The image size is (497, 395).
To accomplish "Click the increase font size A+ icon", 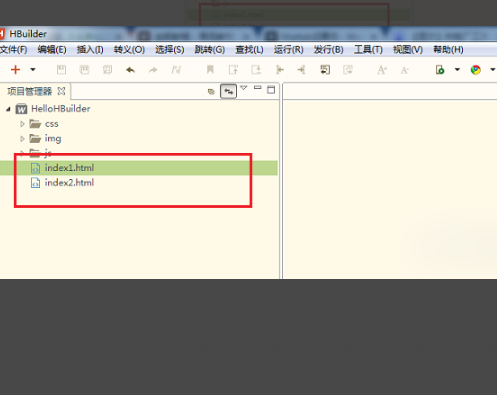I will (x=382, y=70).
